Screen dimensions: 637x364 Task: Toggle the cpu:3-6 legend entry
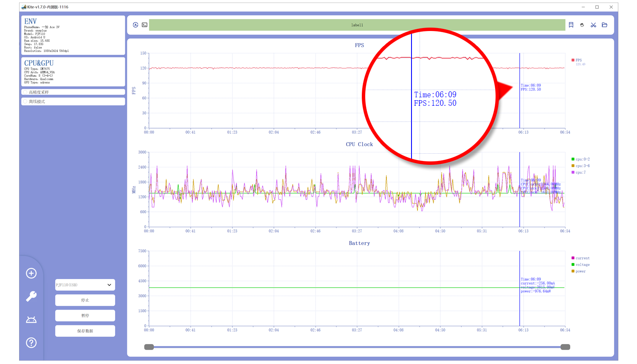pos(581,166)
